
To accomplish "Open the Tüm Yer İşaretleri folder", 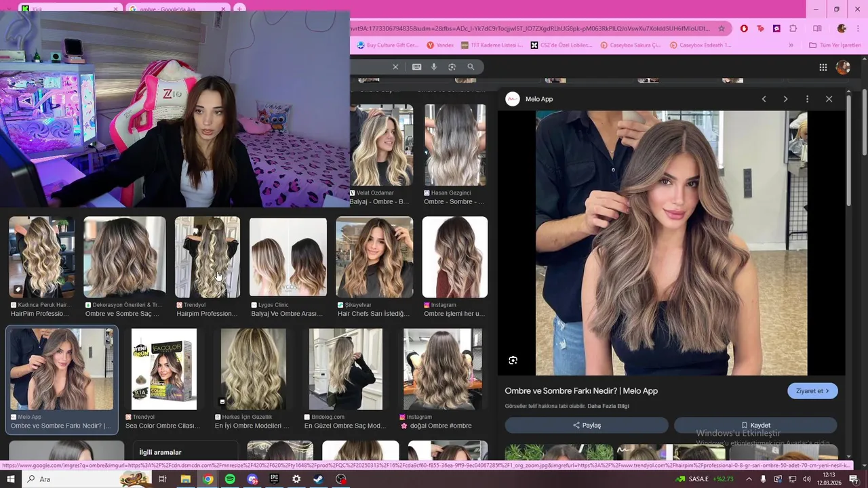I will coord(835,45).
